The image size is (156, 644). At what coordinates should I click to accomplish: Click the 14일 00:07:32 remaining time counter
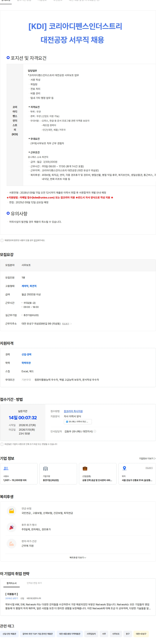click(x=23, y=417)
